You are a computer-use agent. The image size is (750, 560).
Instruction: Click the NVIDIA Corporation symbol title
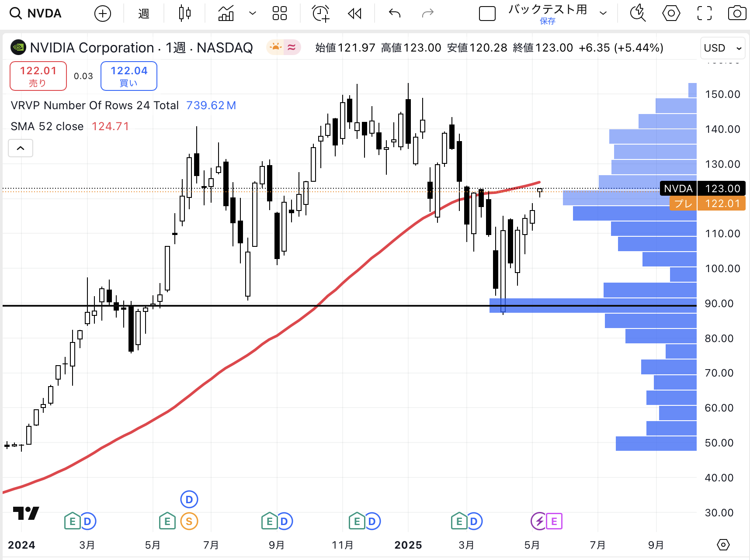coord(92,47)
